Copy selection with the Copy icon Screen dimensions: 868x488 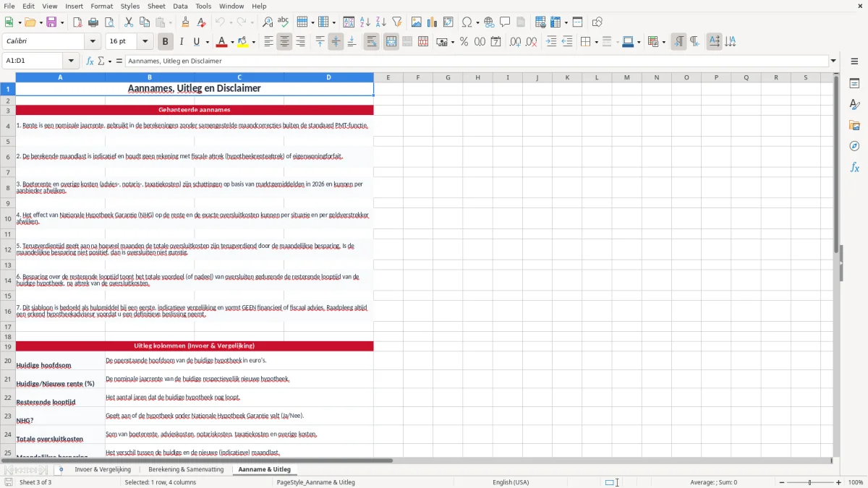click(x=145, y=22)
